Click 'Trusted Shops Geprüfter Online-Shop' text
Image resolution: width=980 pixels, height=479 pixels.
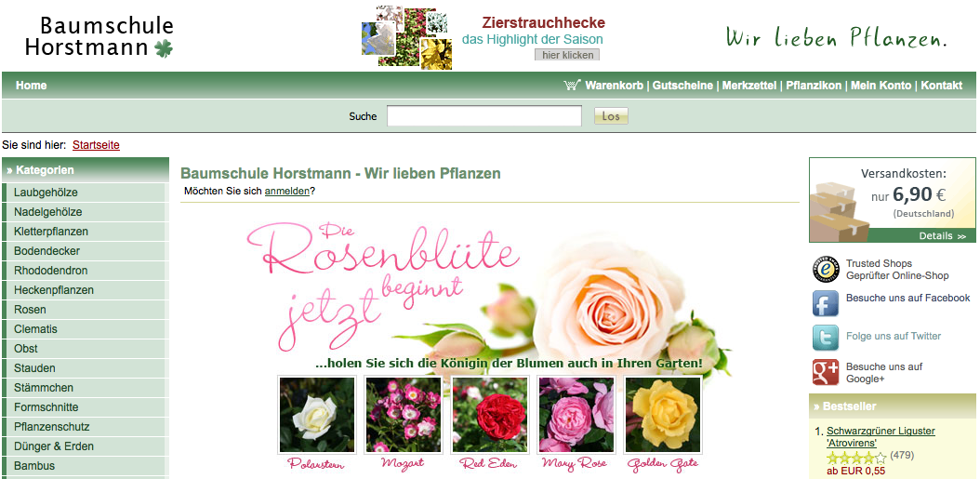click(897, 270)
